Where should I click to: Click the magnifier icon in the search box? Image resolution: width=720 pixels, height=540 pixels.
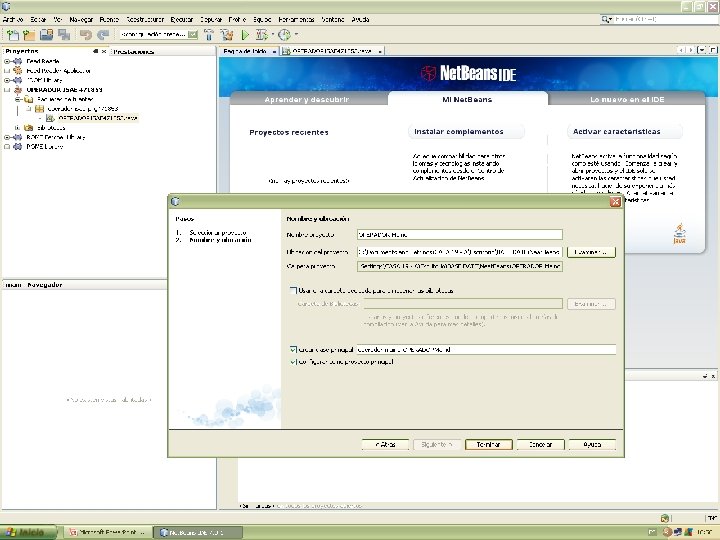(x=607, y=19)
